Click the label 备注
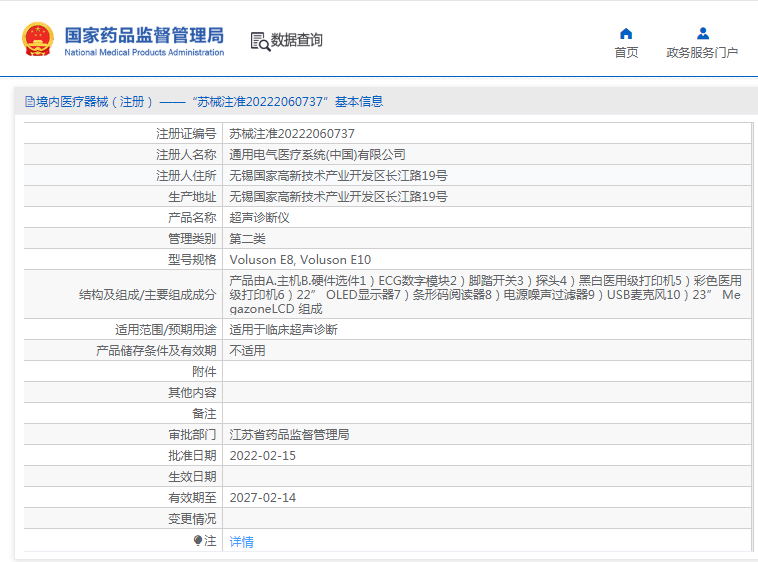 point(204,414)
